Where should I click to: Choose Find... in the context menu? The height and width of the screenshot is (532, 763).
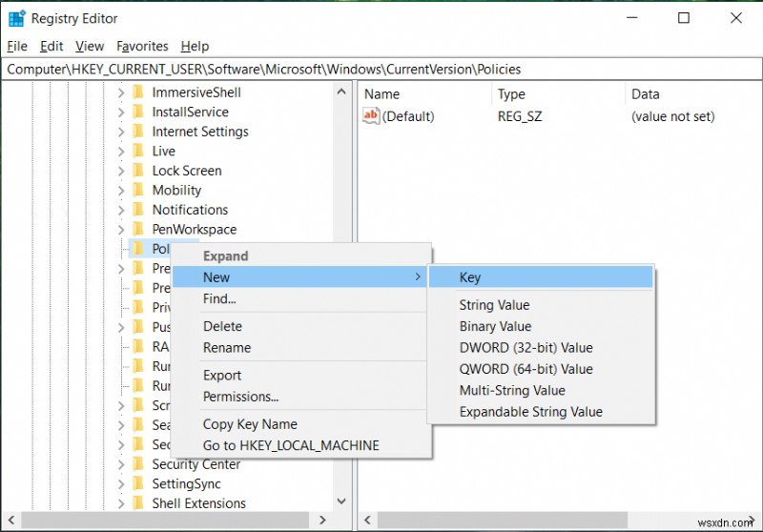299,298
